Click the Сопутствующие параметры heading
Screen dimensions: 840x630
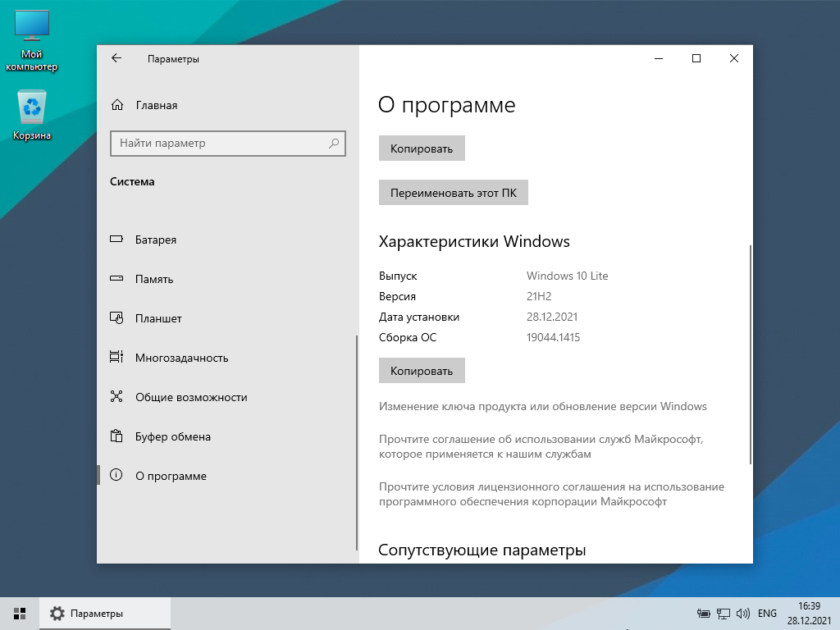click(482, 550)
